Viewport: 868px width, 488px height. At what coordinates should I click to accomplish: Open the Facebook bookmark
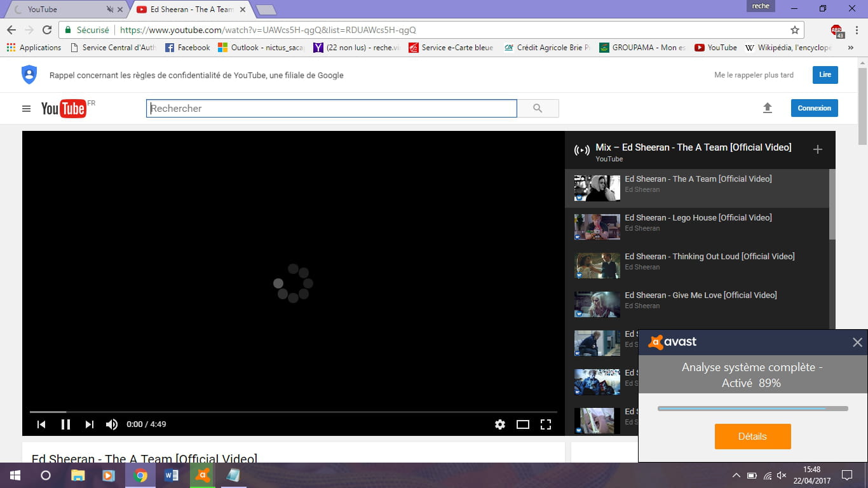click(187, 48)
